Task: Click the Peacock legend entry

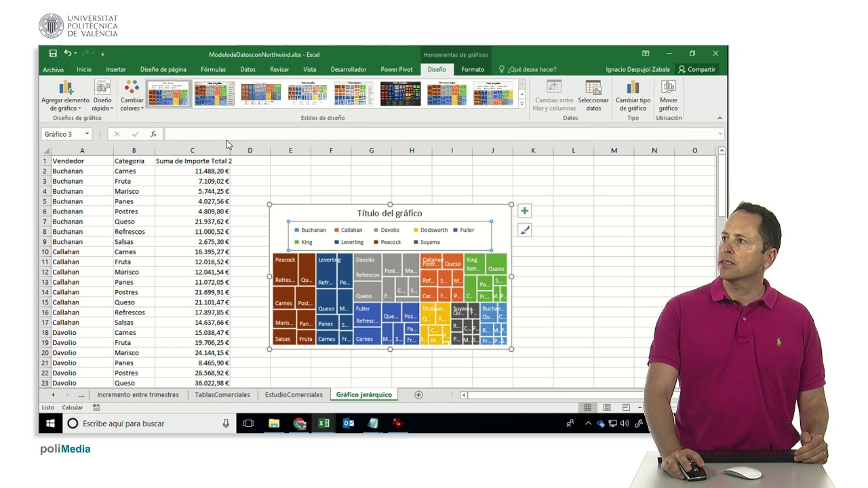Action: (x=387, y=242)
